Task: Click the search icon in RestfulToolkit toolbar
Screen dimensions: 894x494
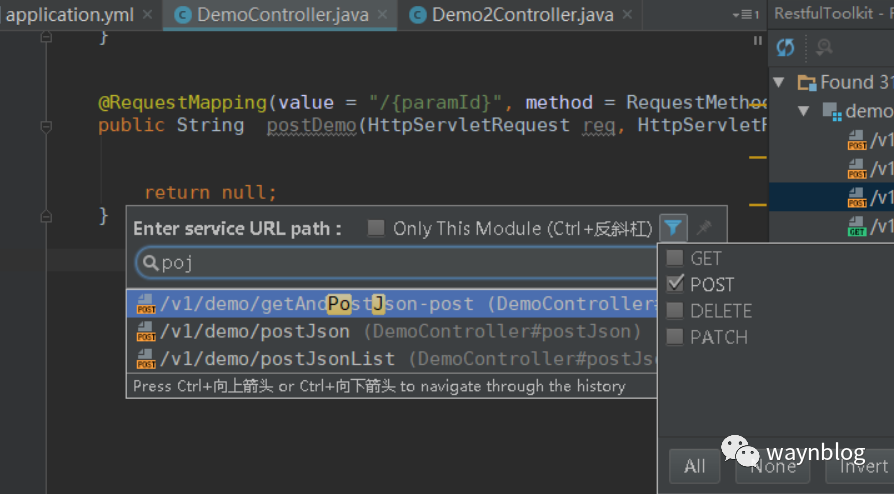Action: 825,48
